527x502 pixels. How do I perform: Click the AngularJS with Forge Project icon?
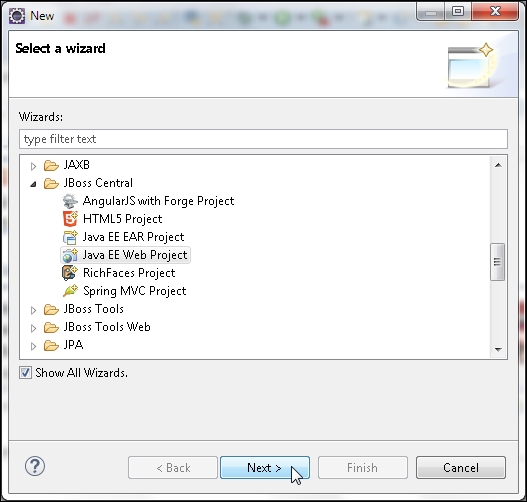[x=70, y=201]
